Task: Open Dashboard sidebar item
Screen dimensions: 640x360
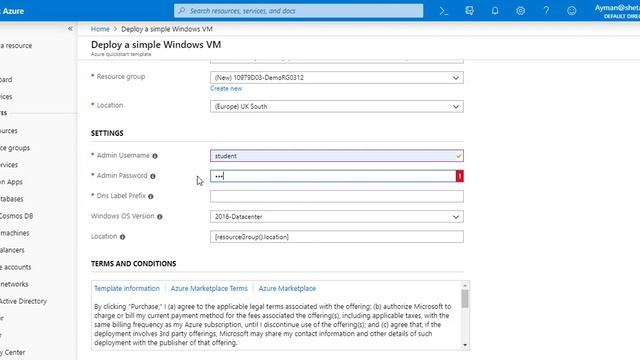Action: point(6,79)
